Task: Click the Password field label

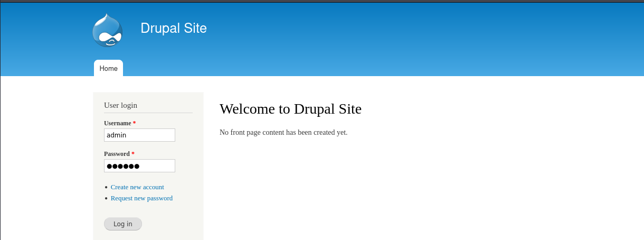Action: [x=119, y=154]
